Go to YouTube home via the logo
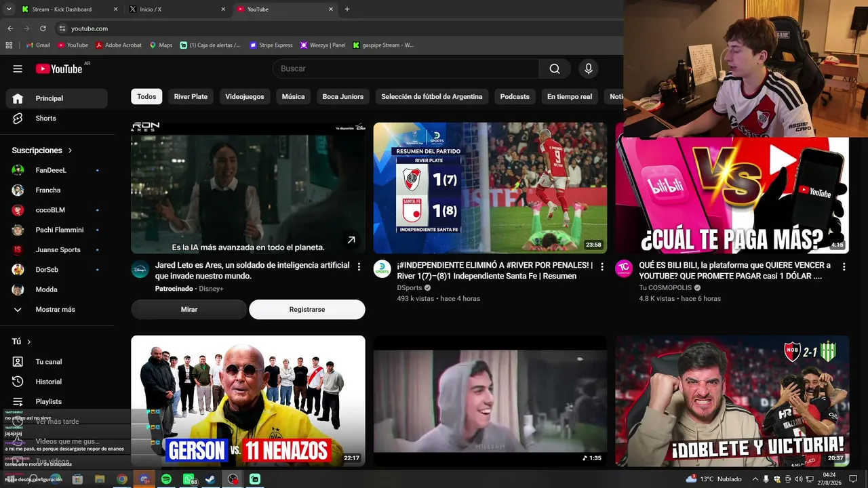 [59, 68]
